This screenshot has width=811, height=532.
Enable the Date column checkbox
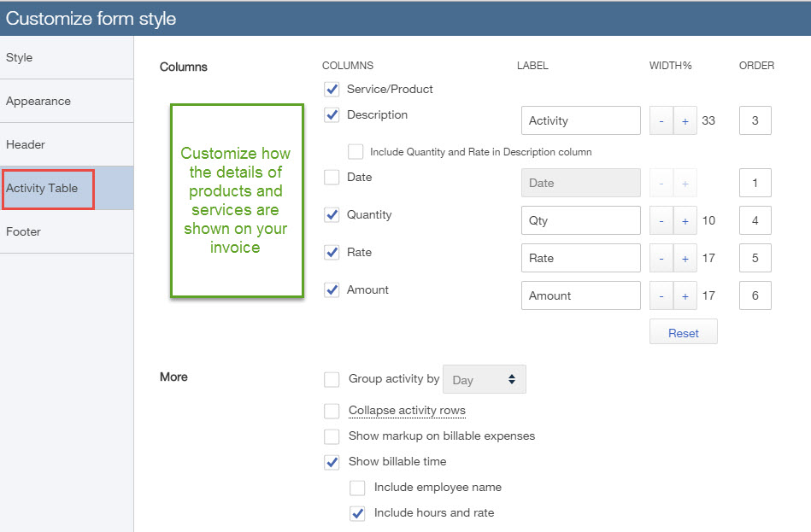pos(332,178)
